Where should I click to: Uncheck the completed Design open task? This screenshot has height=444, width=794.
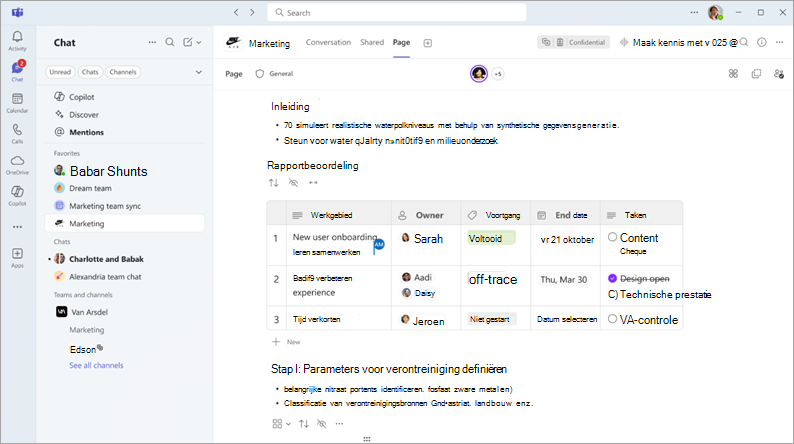tap(612, 278)
